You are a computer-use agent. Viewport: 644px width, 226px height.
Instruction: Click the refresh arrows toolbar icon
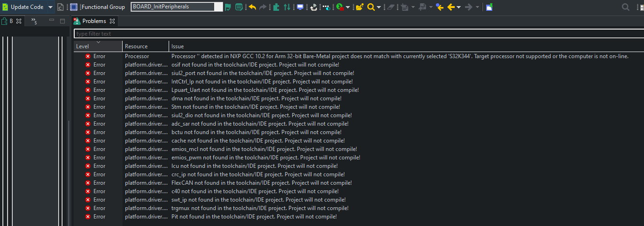314,7
